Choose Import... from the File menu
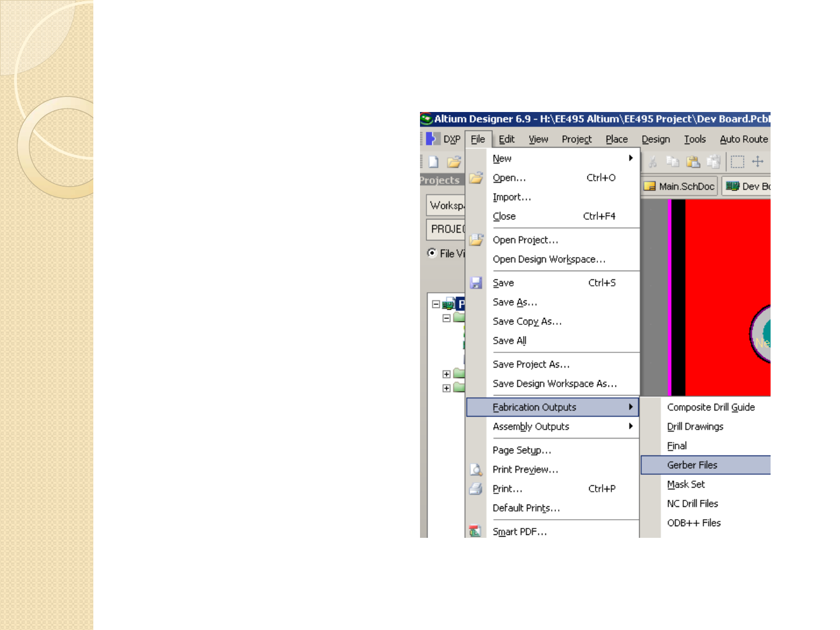This screenshot has height=630, width=840. click(x=553, y=197)
